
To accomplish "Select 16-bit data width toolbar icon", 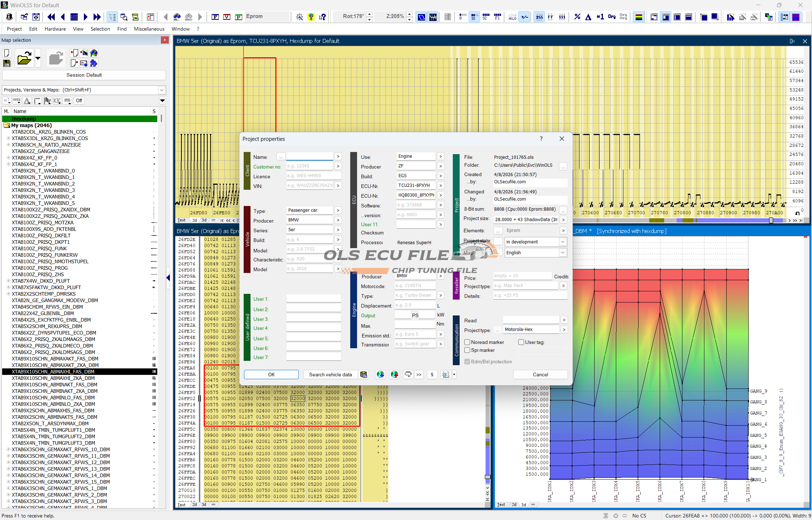I will (474, 17).
